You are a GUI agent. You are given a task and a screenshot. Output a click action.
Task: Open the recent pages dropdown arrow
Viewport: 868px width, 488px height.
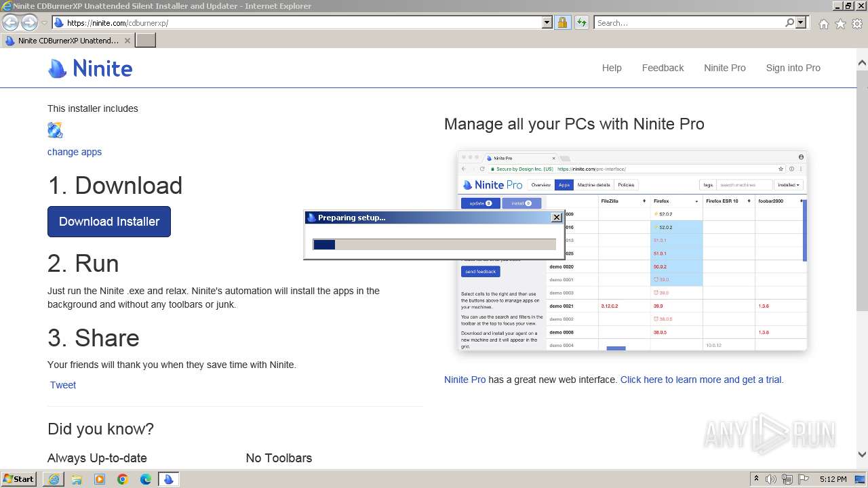[x=44, y=23]
